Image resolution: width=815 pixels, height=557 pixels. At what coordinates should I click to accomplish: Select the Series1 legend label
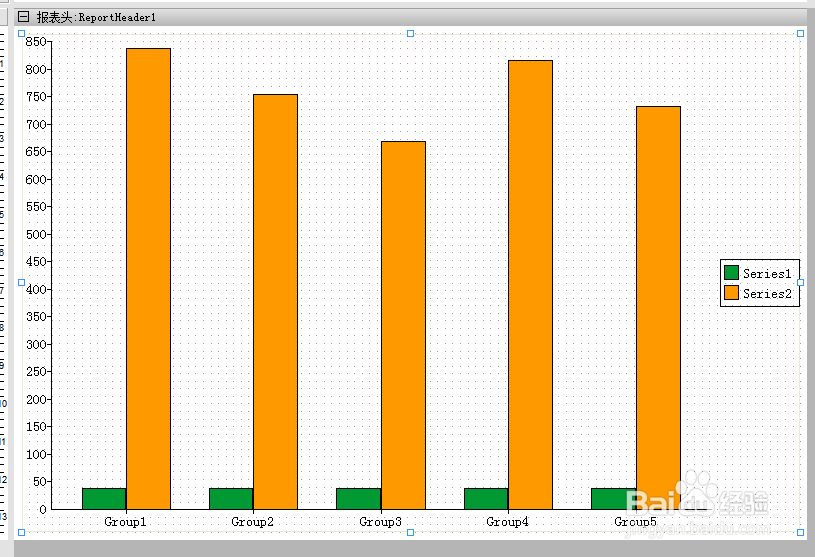coord(767,273)
